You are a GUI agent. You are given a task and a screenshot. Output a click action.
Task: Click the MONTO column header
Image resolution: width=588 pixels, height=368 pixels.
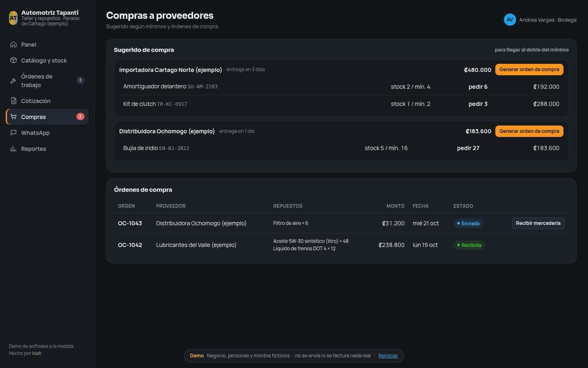tap(395, 206)
